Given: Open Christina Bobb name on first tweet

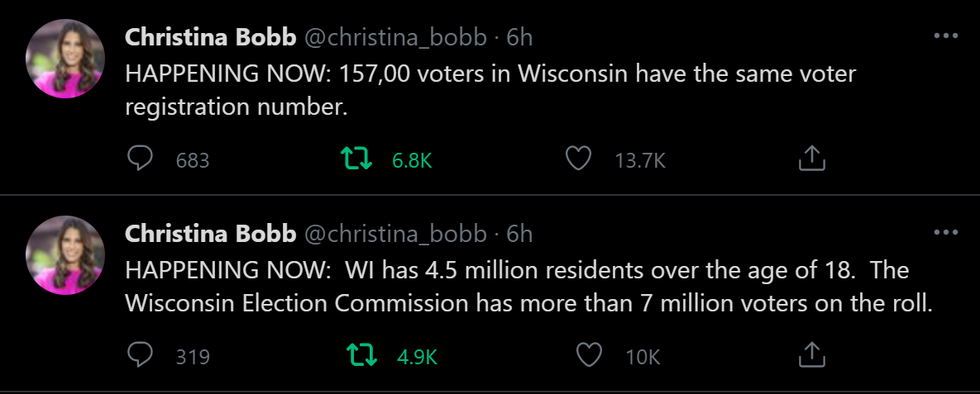Looking at the screenshot, I should point(210,37).
